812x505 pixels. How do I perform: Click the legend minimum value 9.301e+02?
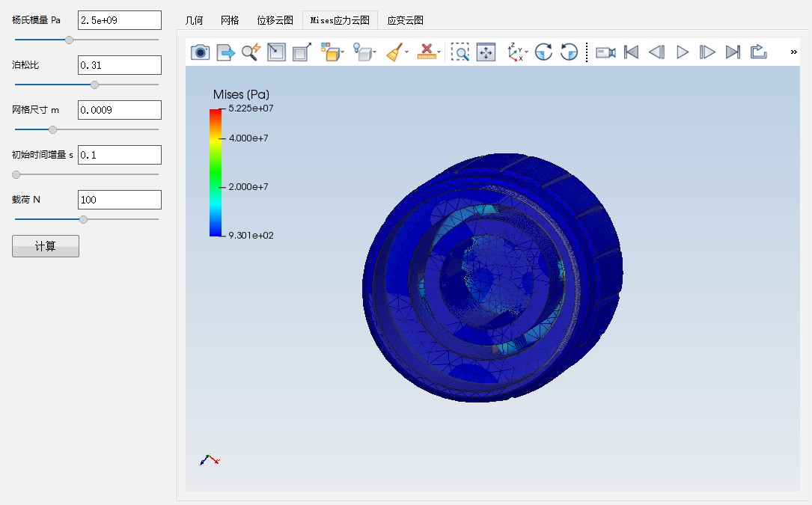(251, 236)
